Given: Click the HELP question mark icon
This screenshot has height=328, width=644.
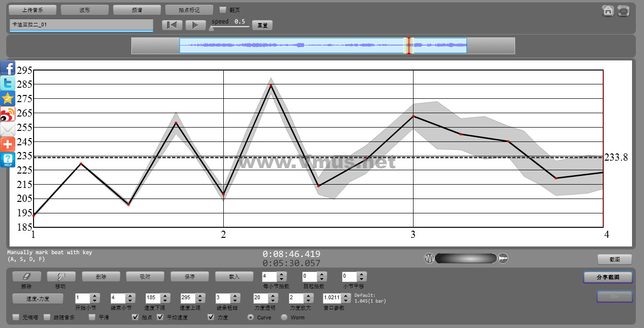Looking at the screenshot, I should pos(8,160).
